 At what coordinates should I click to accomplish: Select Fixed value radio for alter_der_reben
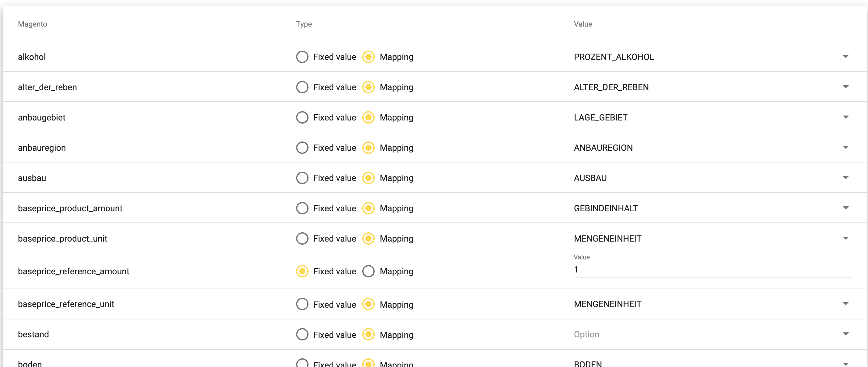[x=302, y=87]
